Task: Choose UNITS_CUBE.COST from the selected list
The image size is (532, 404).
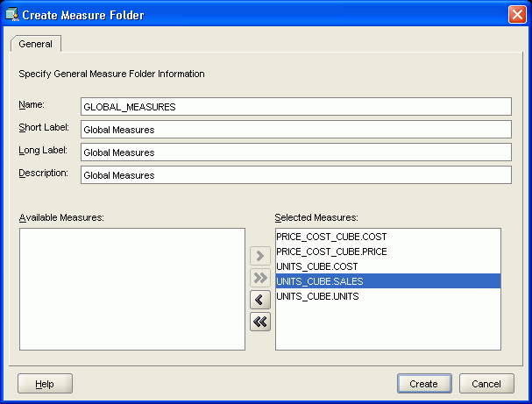Action: pyautogui.click(x=317, y=266)
